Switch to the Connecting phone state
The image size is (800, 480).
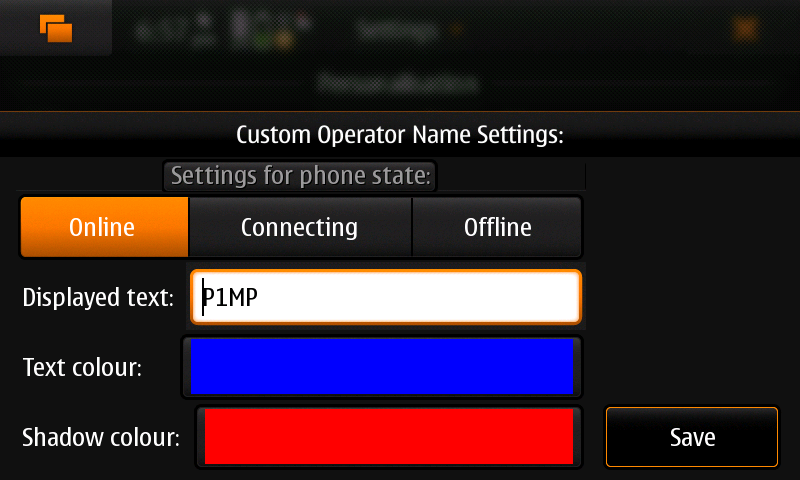coord(300,227)
